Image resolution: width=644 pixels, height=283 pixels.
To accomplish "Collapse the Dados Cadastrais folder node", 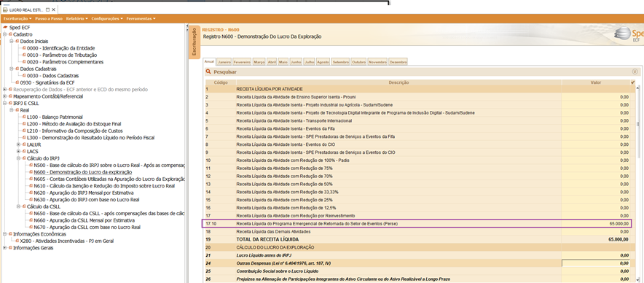I will tap(12, 69).
